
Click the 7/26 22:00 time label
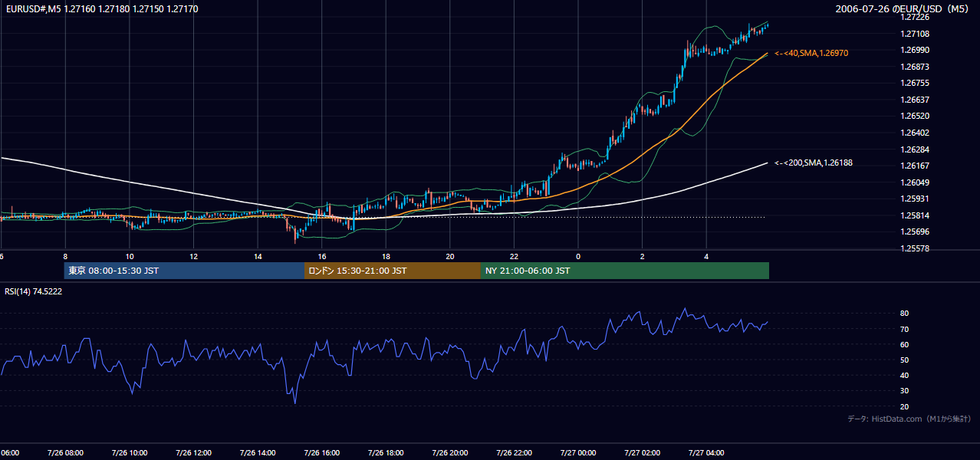(514, 452)
